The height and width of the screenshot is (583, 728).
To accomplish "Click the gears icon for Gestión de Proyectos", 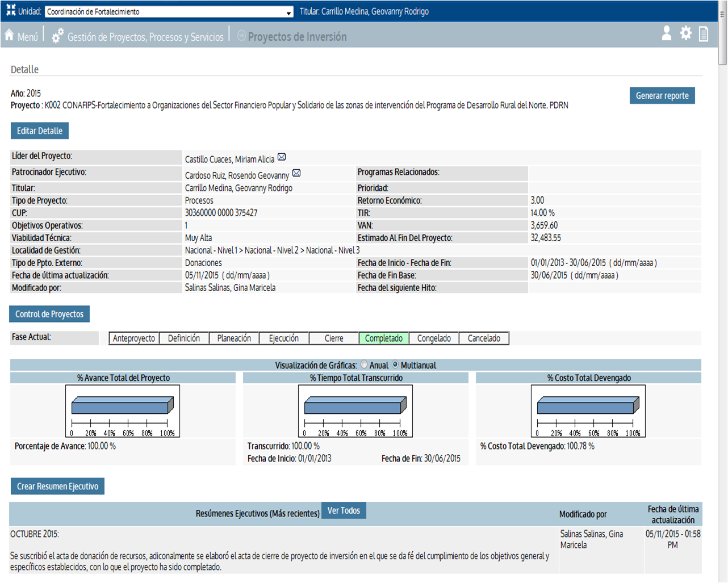I will pyautogui.click(x=57, y=36).
